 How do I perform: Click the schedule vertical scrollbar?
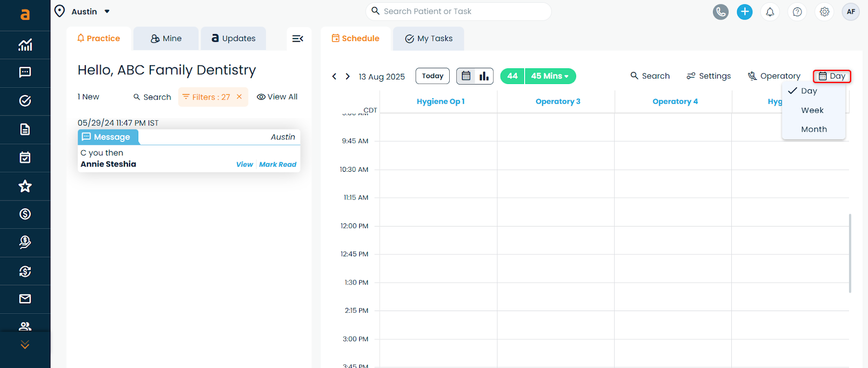(x=850, y=253)
